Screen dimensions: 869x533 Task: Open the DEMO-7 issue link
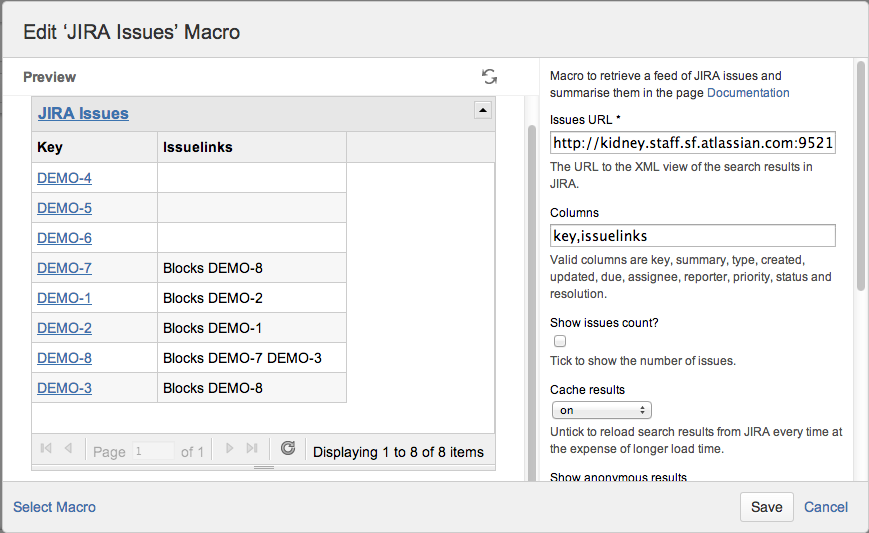pos(64,268)
